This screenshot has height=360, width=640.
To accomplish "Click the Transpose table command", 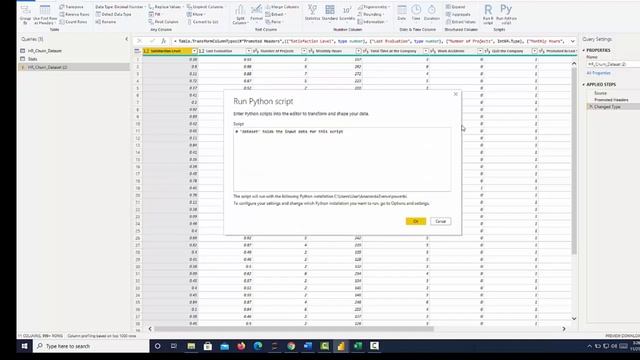I will [71, 7].
